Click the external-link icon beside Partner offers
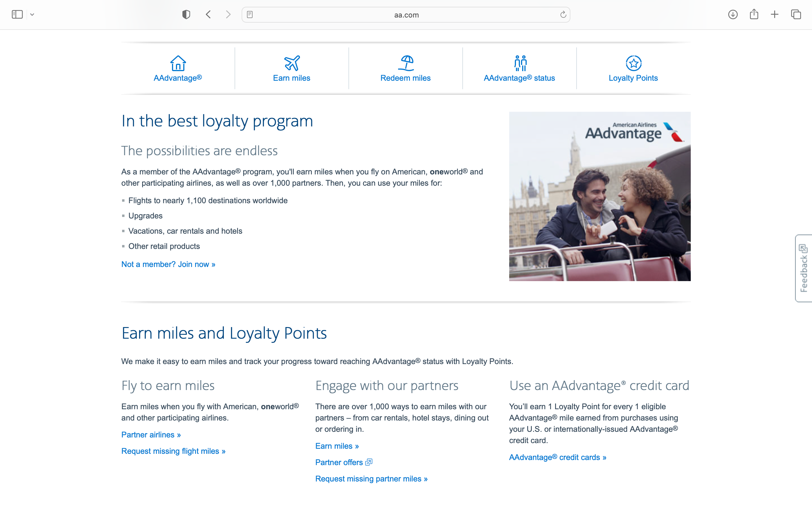Image resolution: width=812 pixels, height=508 pixels. point(369,462)
